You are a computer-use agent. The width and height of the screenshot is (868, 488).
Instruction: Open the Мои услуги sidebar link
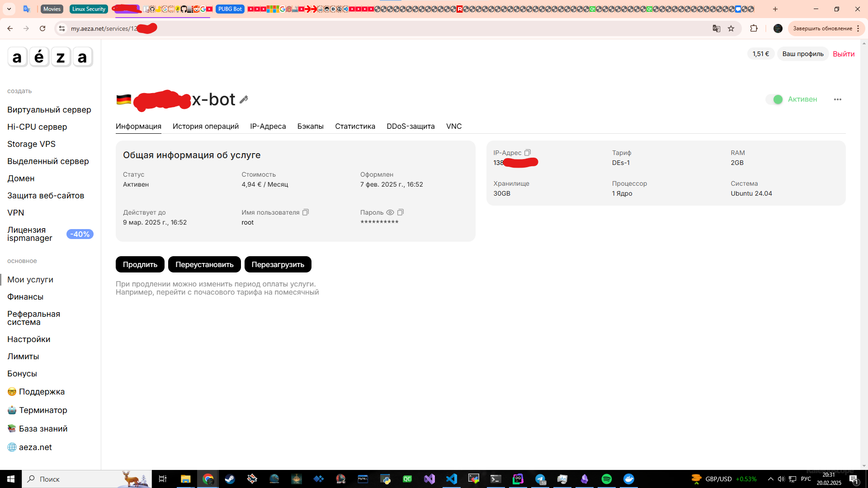click(30, 280)
